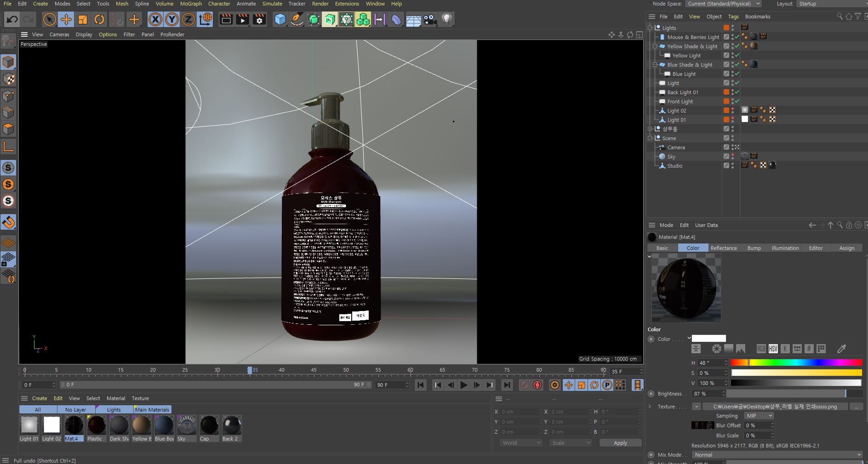The height and width of the screenshot is (464, 868).
Task: Toggle enable checkmark for Yellow Light
Action: (x=737, y=56)
